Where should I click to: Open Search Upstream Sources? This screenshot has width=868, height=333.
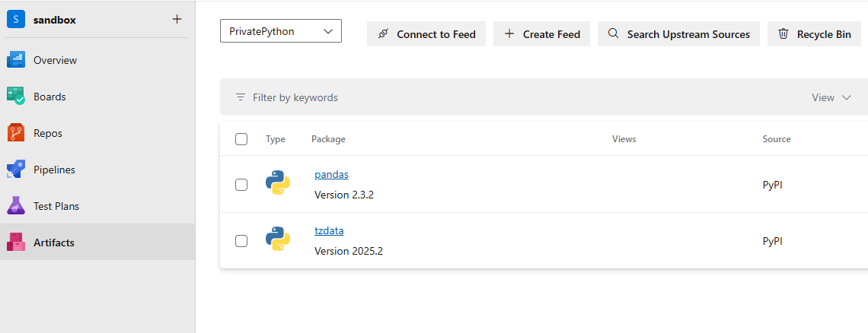pos(678,34)
